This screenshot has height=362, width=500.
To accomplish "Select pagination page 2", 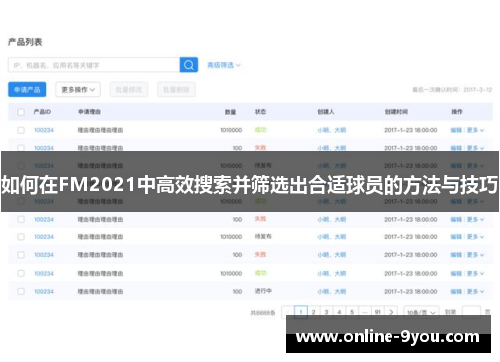I will pyautogui.click(x=313, y=312).
